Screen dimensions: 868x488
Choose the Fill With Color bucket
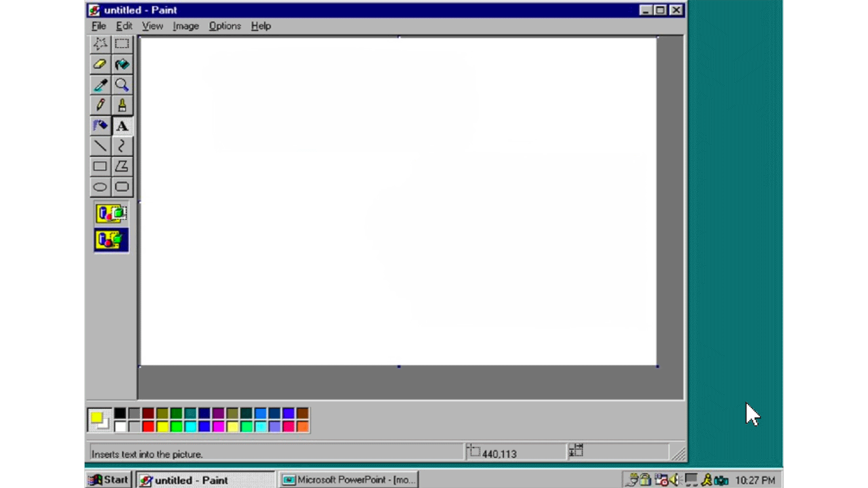pyautogui.click(x=122, y=64)
